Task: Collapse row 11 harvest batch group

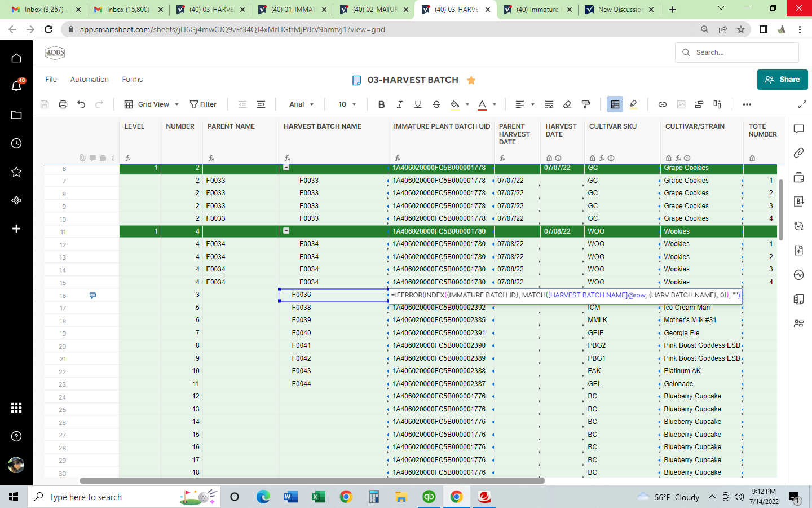Action: (286, 231)
